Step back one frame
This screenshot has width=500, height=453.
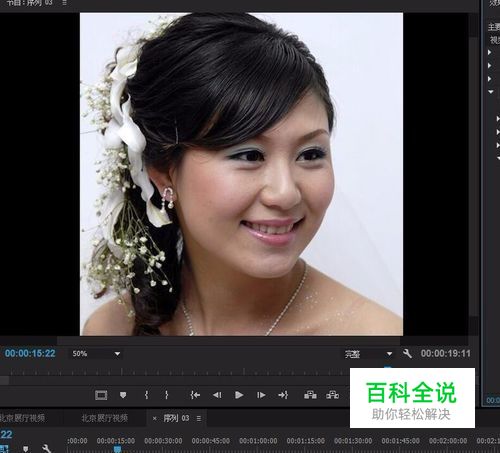coord(217,395)
